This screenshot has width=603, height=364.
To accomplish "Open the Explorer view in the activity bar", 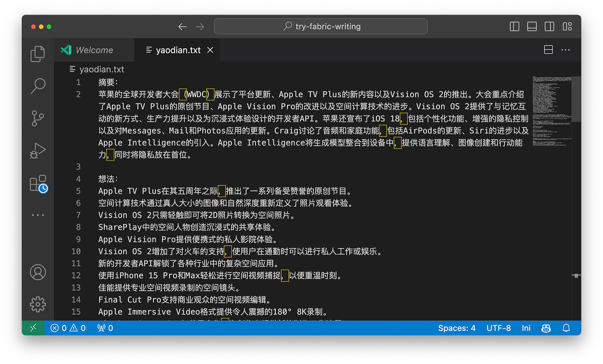I will 38,54.
